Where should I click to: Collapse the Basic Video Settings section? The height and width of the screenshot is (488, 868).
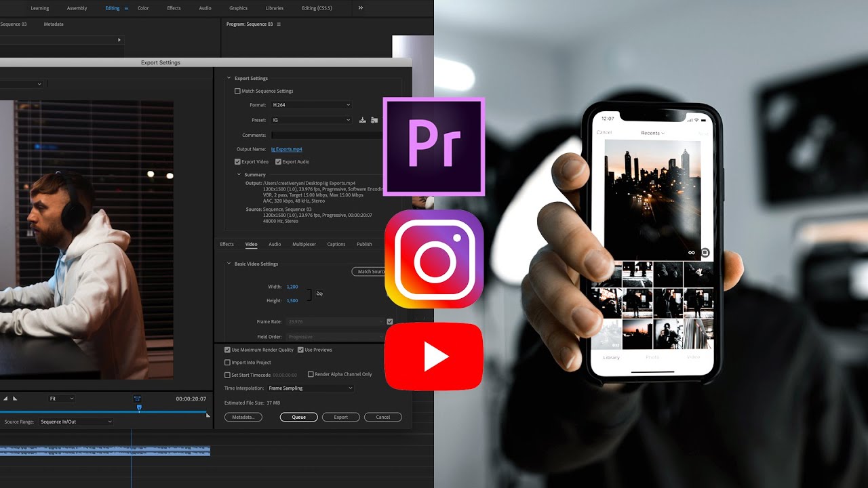pyautogui.click(x=229, y=264)
